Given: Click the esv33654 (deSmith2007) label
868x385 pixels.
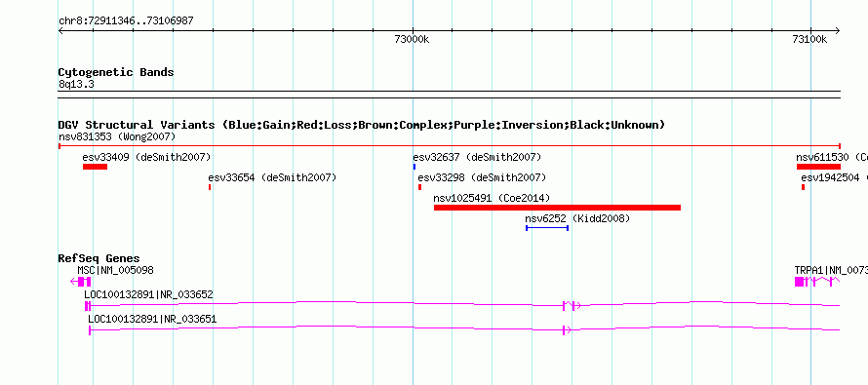Looking at the screenshot, I should 272,177.
